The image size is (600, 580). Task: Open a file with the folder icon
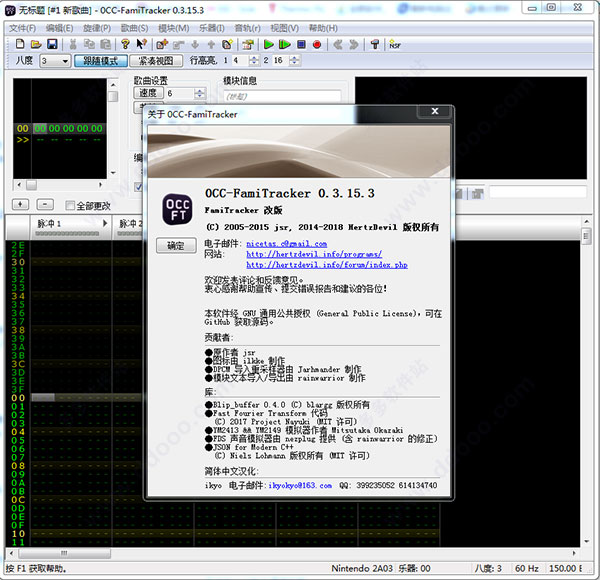point(36,44)
